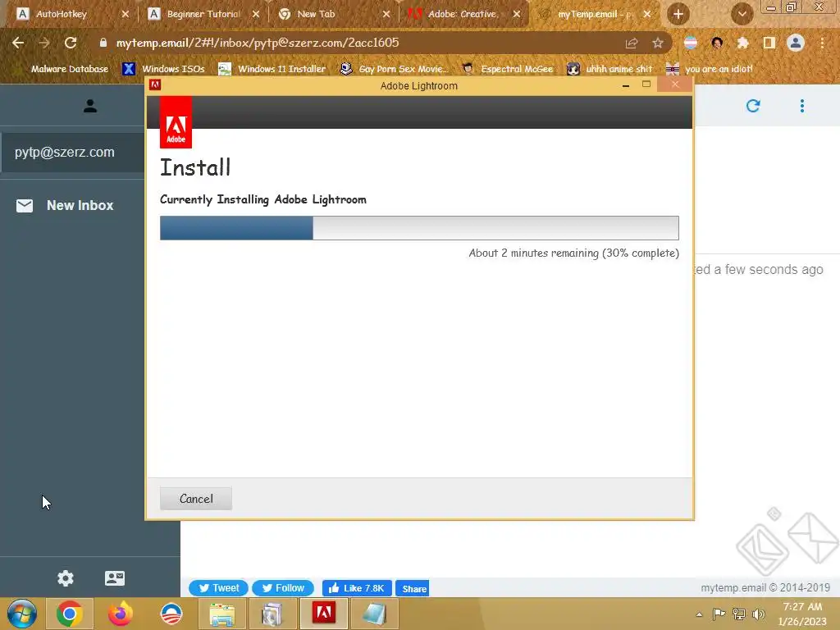This screenshot has width=840, height=630.
Task: Click the Facebook Share button
Action: pos(413,588)
